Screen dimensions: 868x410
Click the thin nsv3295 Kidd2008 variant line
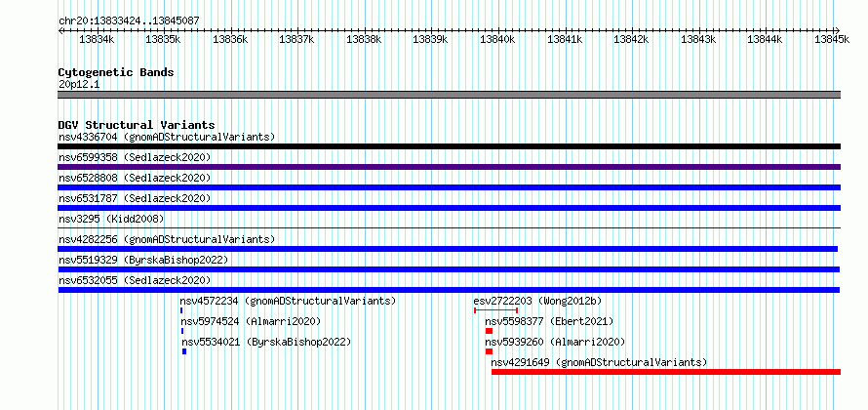[449, 228]
